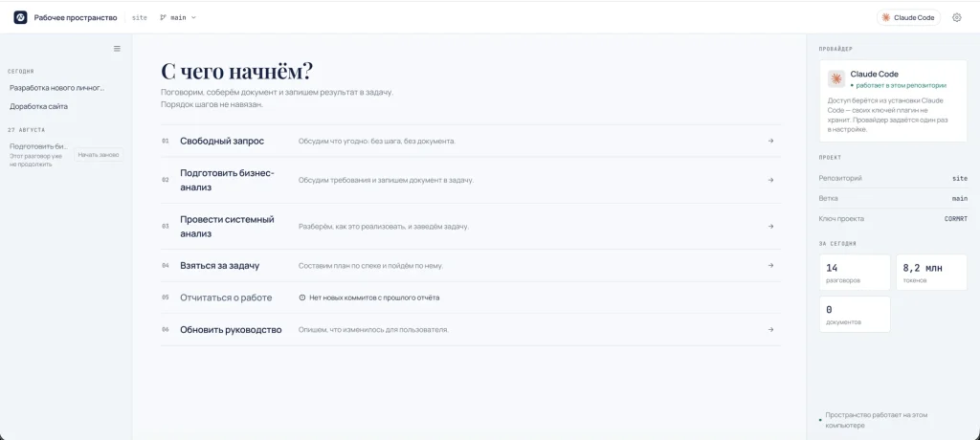The width and height of the screenshot is (980, 440).
Task: Open conversation Разработка нового личног…
Action: (56, 88)
